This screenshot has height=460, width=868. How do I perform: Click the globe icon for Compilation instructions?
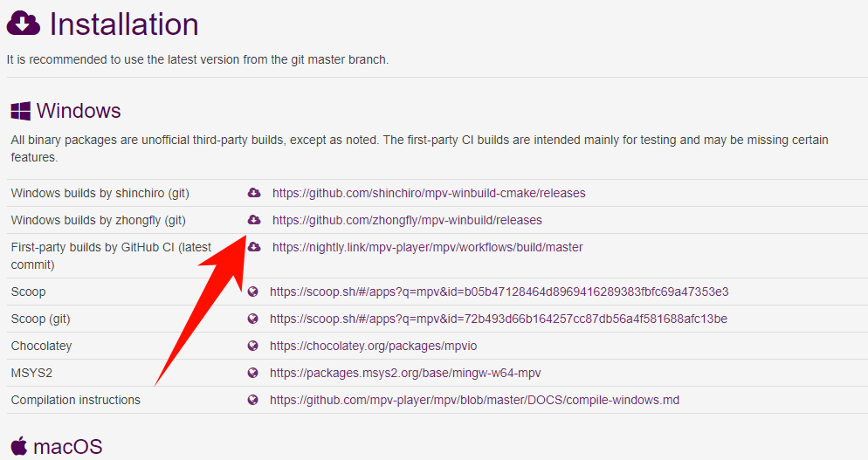coord(253,400)
